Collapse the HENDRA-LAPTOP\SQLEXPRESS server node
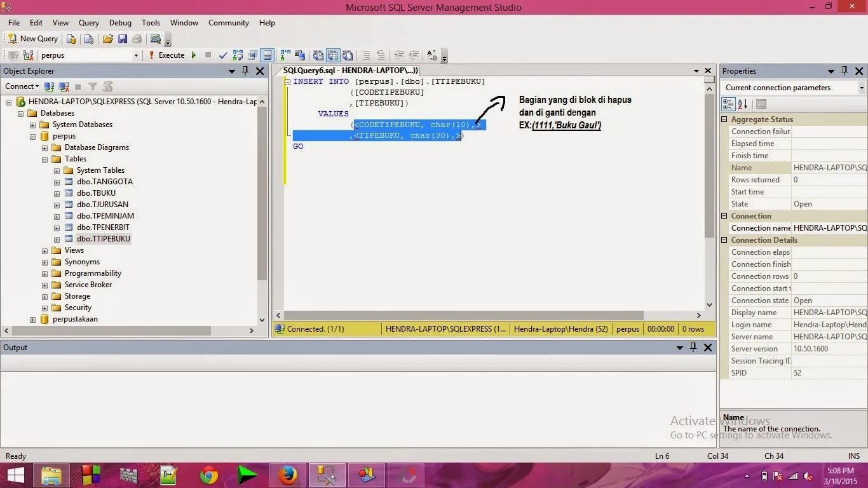This screenshot has width=868, height=488. point(9,102)
